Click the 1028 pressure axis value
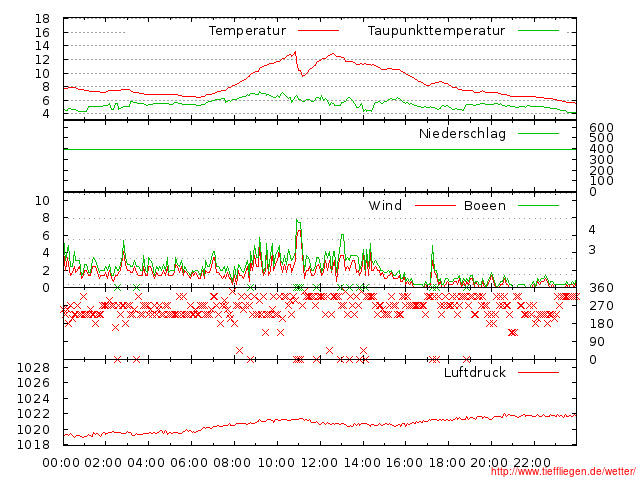 [33, 368]
